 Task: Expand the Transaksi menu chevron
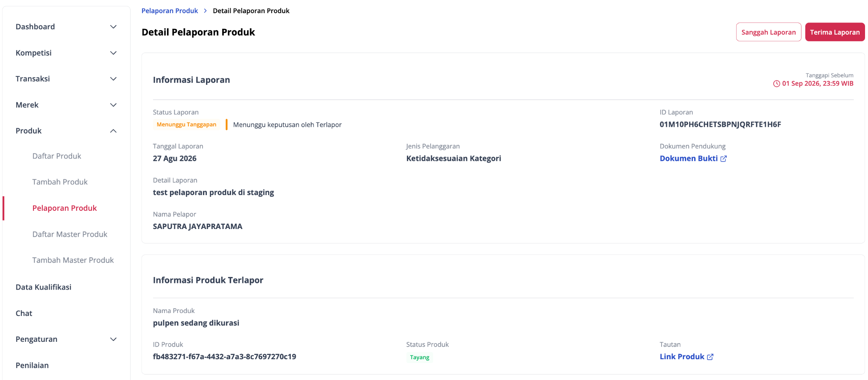point(113,79)
